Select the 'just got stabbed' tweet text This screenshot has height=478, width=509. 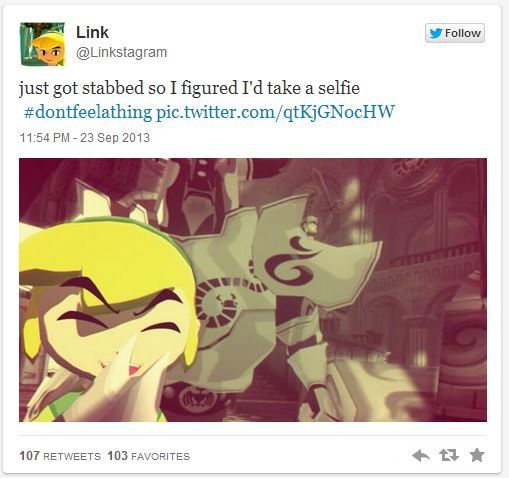pyautogui.click(x=189, y=88)
